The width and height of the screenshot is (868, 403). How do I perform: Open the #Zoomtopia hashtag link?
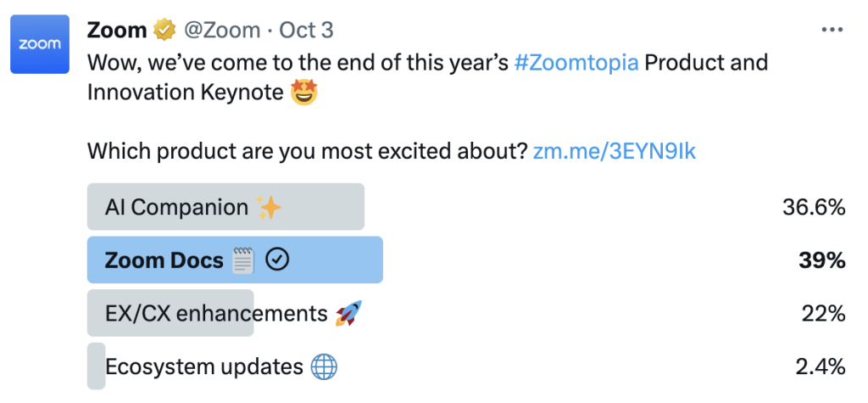576,64
